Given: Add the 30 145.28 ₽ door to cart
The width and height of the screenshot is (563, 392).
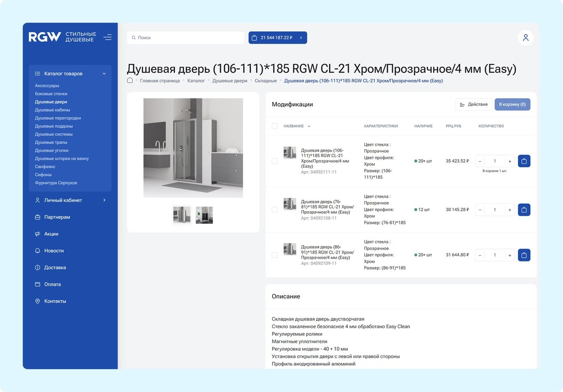Looking at the screenshot, I should pos(524,210).
